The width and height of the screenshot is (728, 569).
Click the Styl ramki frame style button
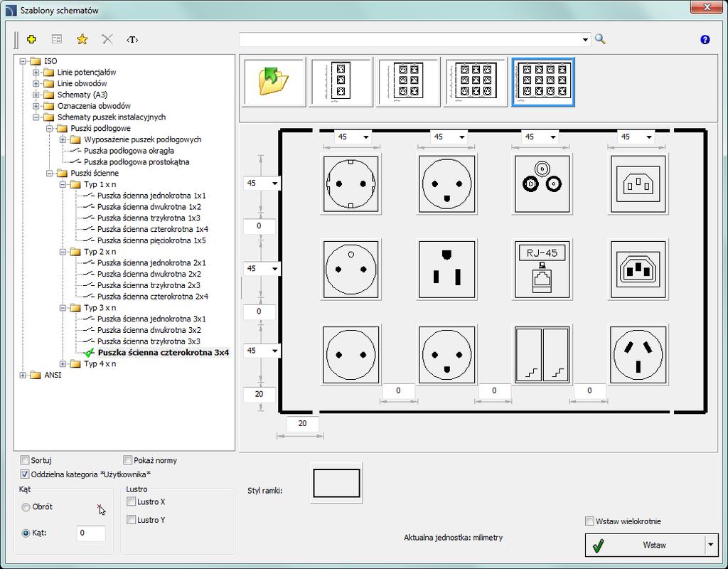pyautogui.click(x=336, y=483)
